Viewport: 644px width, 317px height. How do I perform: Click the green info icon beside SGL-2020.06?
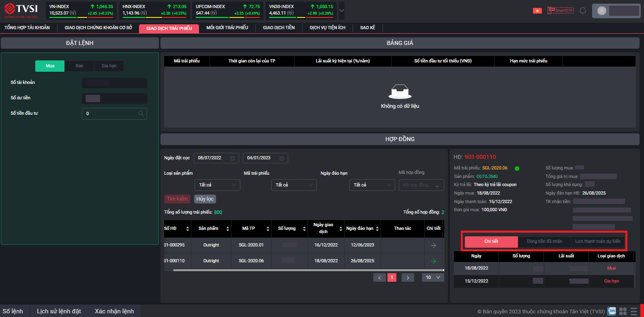coord(517,168)
